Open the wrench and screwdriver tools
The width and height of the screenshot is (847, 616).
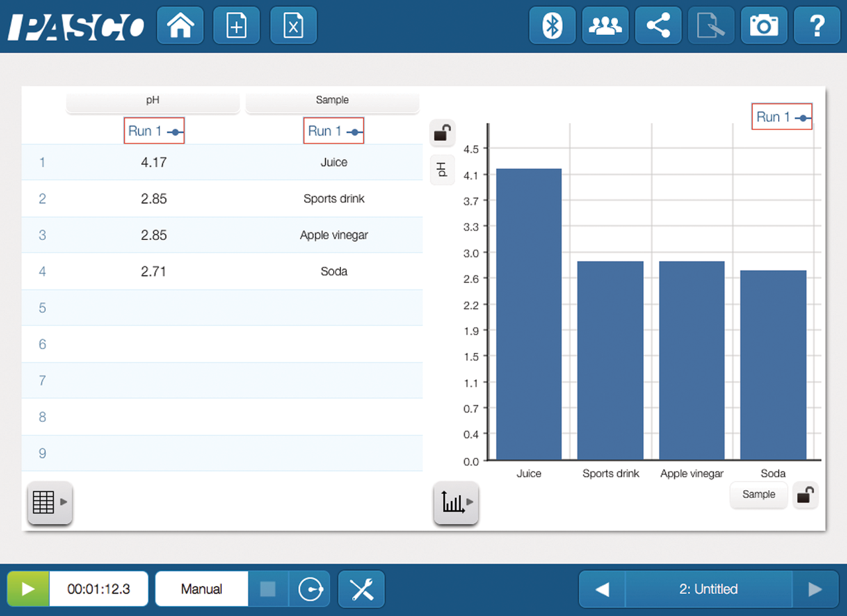click(x=362, y=589)
